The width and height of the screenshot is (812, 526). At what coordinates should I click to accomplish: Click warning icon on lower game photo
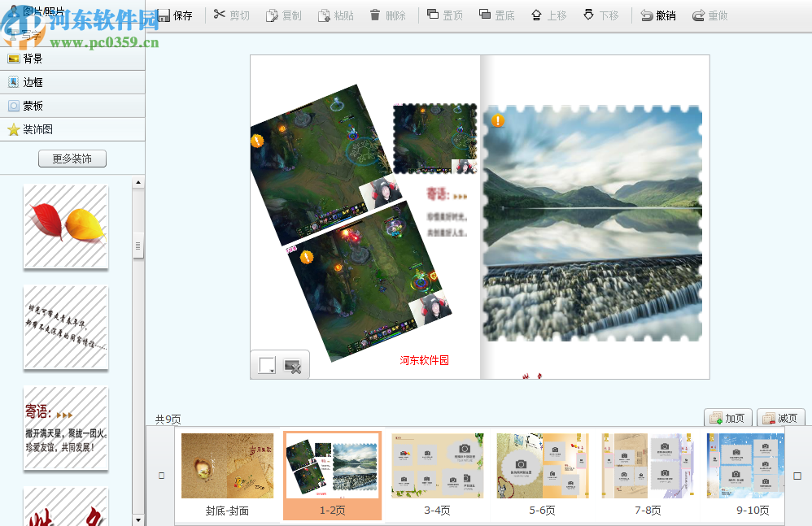pos(307,257)
